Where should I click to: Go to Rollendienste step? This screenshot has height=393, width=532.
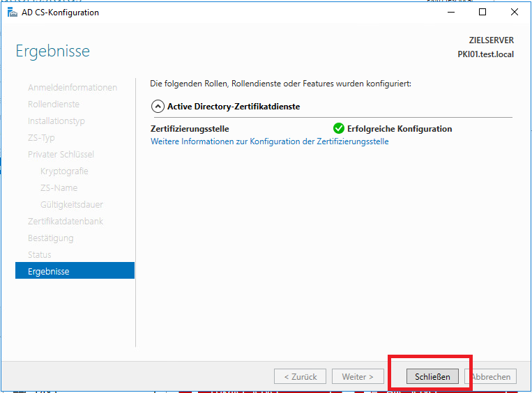coord(54,104)
